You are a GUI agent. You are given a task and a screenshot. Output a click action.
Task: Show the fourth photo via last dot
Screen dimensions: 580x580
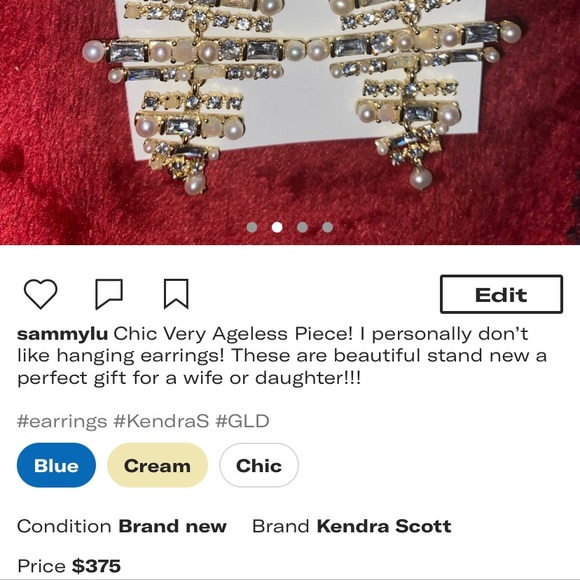327,227
